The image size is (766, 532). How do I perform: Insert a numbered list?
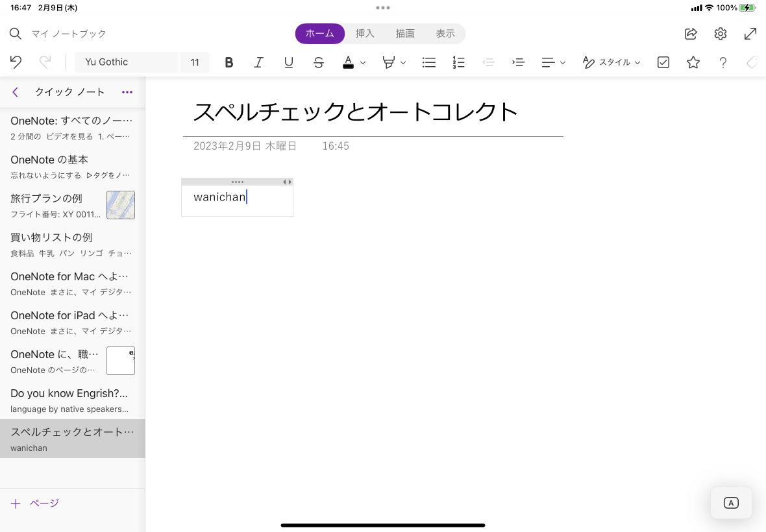click(x=458, y=62)
